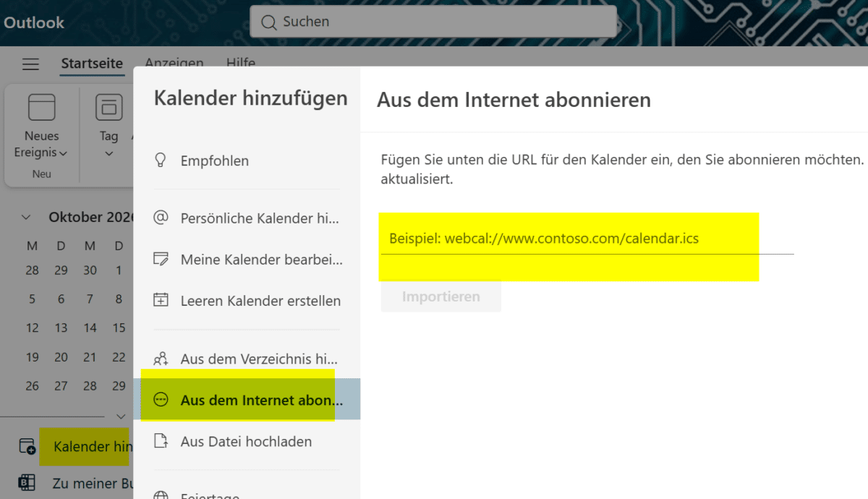This screenshot has width=868, height=499.
Task: Click the webcal URL input field
Action: coord(587,238)
